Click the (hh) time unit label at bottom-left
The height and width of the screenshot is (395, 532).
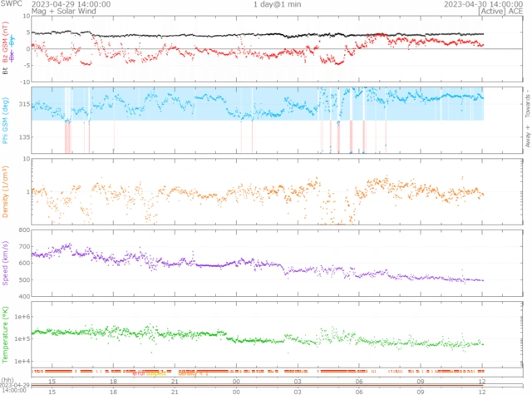click(x=8, y=378)
